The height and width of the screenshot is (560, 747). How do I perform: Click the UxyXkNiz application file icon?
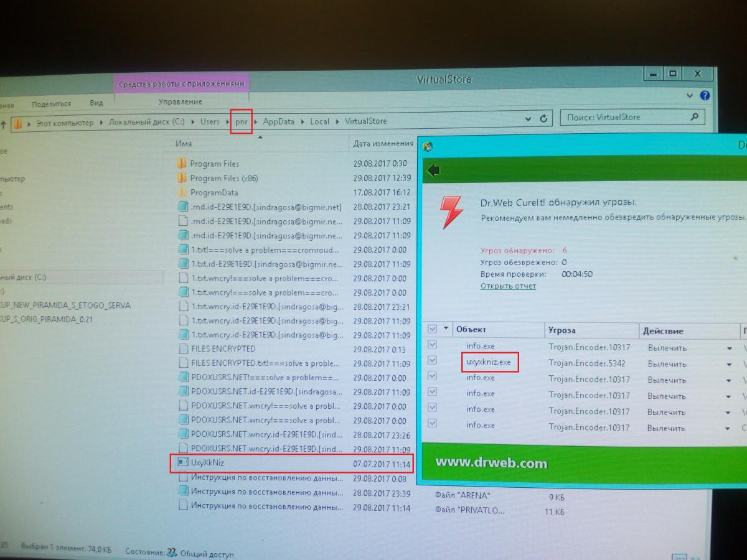182,462
